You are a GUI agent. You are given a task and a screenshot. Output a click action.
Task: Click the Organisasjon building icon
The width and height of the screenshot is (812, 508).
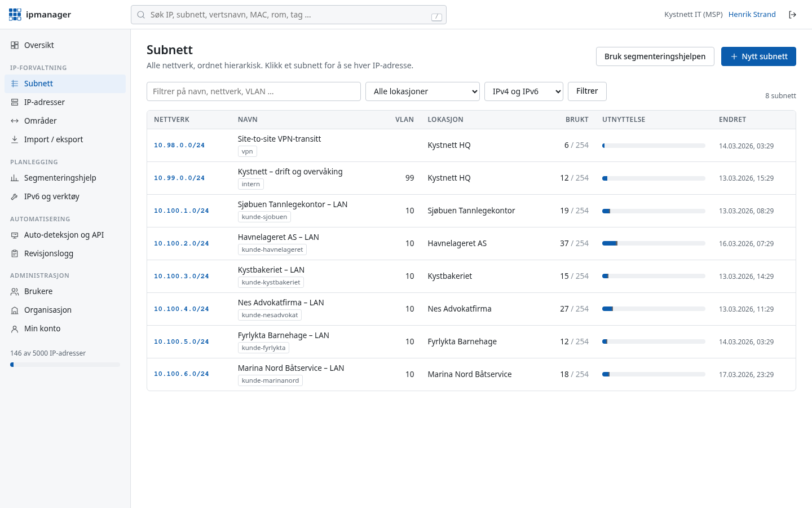point(15,310)
